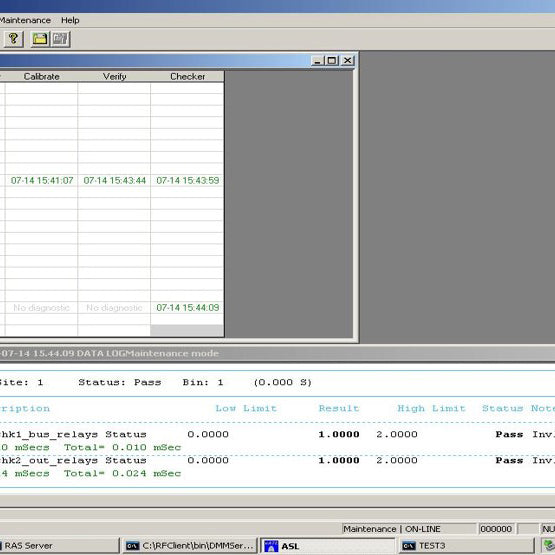The width and height of the screenshot is (555, 555).
Task: Switch to ASL in the taskbar
Action: point(328,546)
